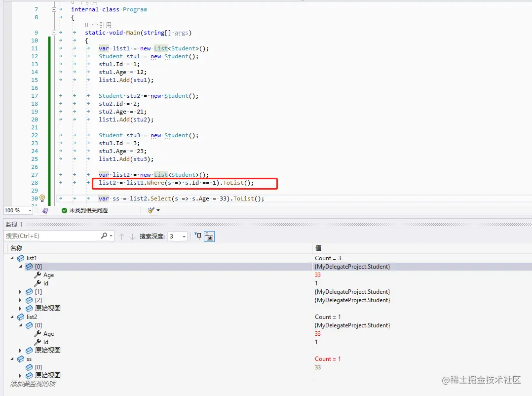Click line 28 list1.Where code line
The image size is (532, 396).
point(176,183)
